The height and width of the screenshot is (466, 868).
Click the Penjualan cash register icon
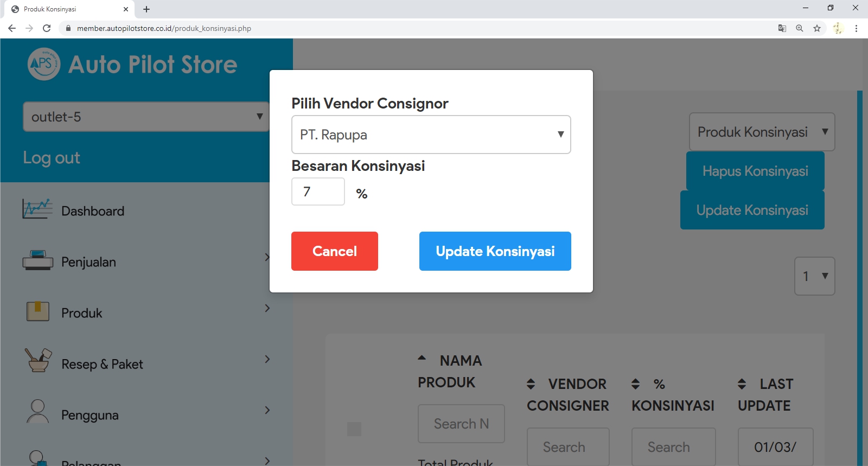pos(37,261)
